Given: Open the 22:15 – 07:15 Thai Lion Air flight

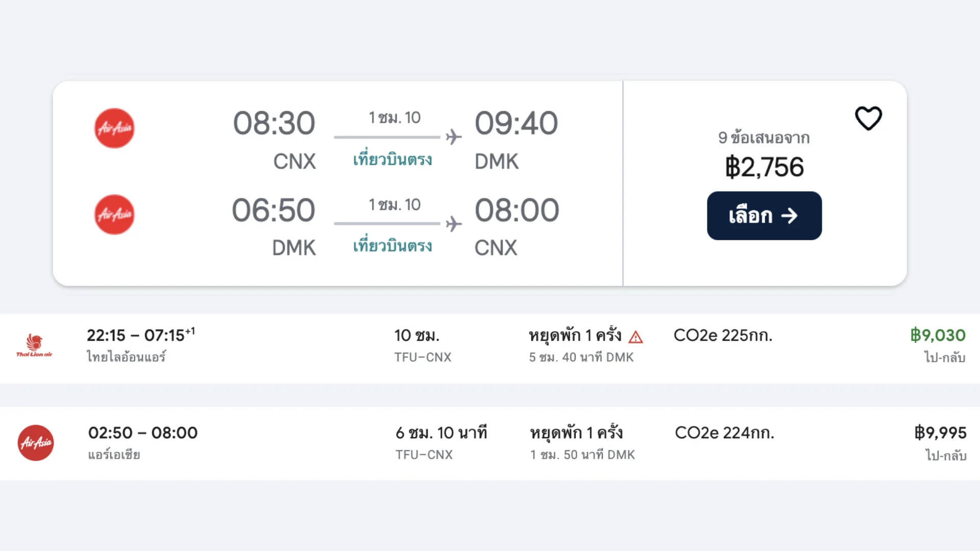Looking at the screenshot, I should coord(140,335).
